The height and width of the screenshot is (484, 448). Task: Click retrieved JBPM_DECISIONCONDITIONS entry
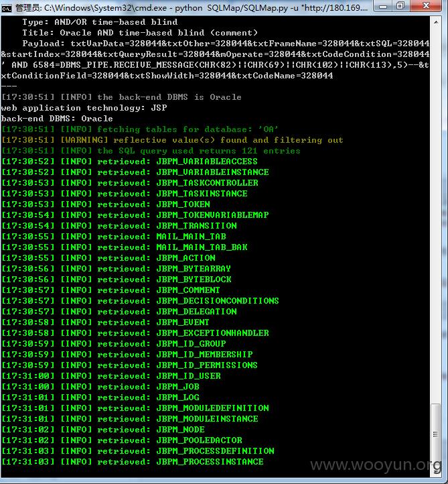click(x=140, y=301)
